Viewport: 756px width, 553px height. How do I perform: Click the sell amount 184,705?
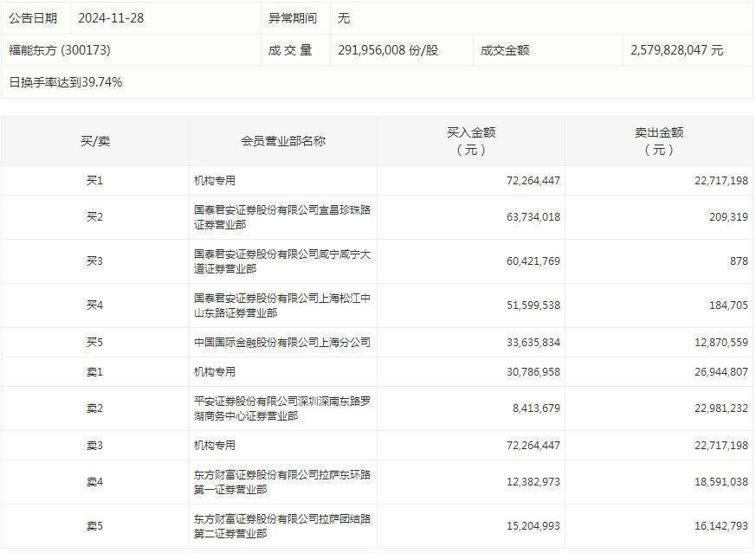[x=728, y=305]
